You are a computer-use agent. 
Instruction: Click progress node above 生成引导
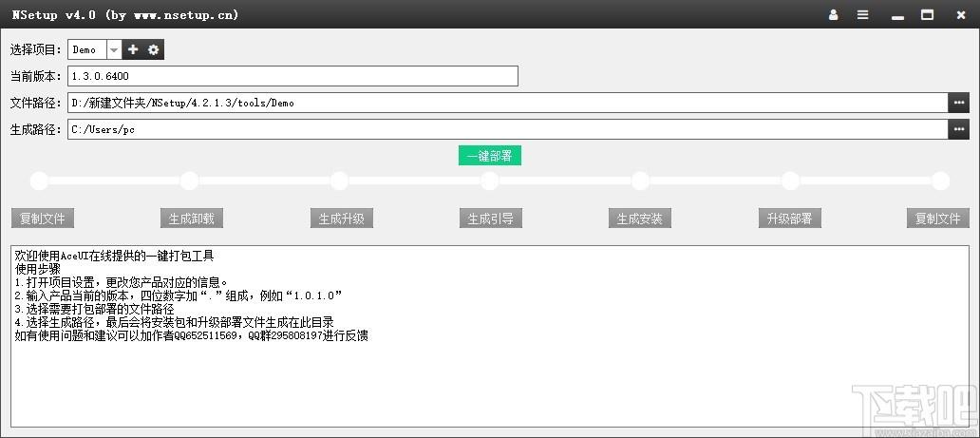coord(490,181)
